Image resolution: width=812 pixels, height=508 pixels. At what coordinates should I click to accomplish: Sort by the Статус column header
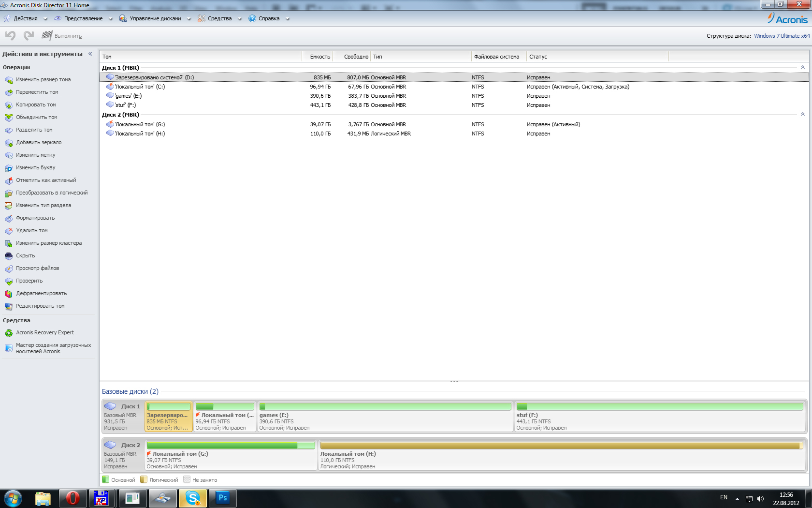(x=597, y=57)
